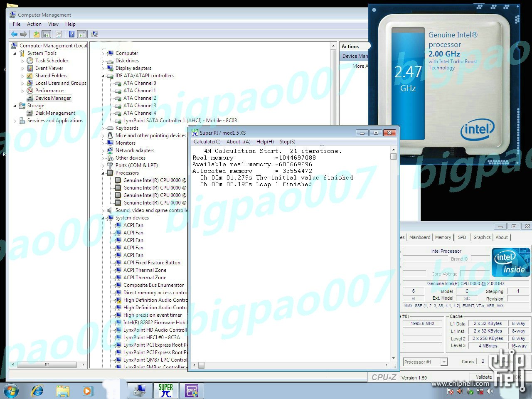
Task: Open the Properties toolbar icon
Action: pos(59,34)
